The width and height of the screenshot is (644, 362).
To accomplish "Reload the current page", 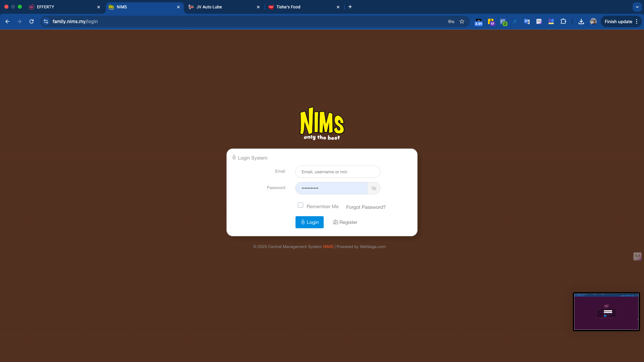I will pyautogui.click(x=32, y=21).
